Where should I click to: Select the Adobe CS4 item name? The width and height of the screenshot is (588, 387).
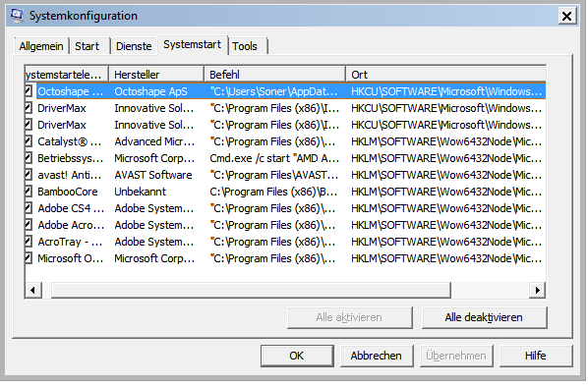pyautogui.click(x=71, y=208)
